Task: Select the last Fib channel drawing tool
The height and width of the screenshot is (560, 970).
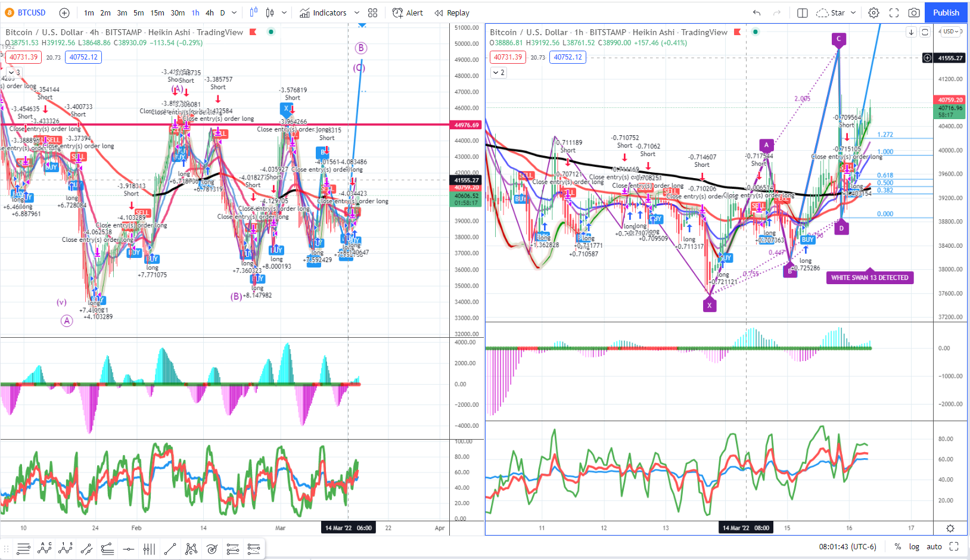Action: (x=254, y=549)
